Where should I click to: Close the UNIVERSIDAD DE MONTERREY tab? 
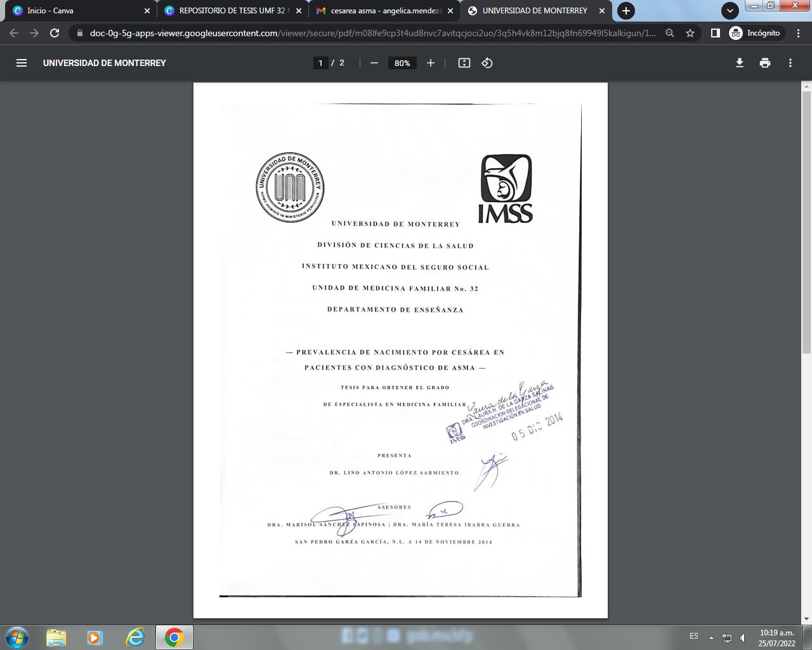(x=603, y=11)
